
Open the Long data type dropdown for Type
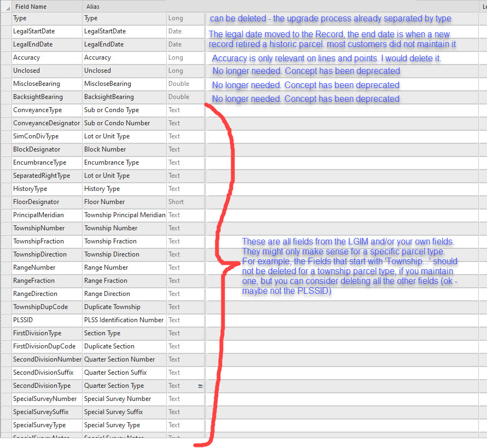point(186,19)
